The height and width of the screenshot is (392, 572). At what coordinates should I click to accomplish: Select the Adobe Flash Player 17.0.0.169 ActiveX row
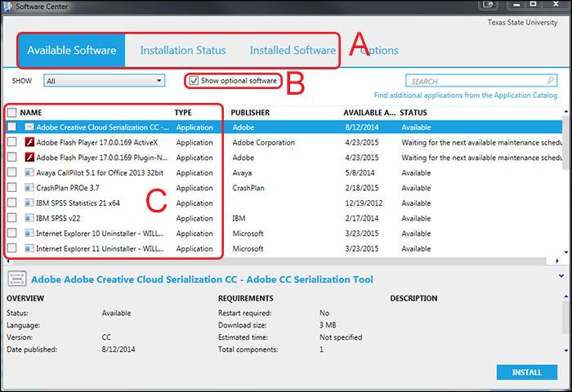click(x=283, y=142)
